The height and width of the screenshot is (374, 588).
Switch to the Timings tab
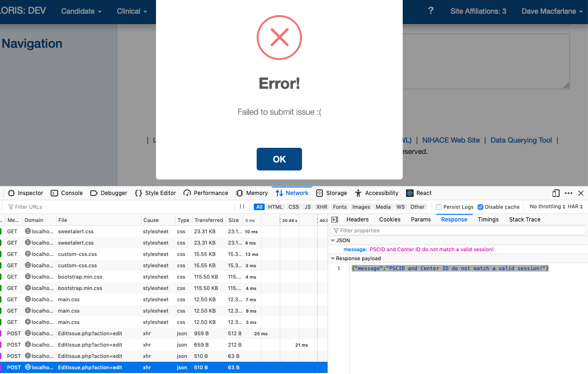click(488, 219)
